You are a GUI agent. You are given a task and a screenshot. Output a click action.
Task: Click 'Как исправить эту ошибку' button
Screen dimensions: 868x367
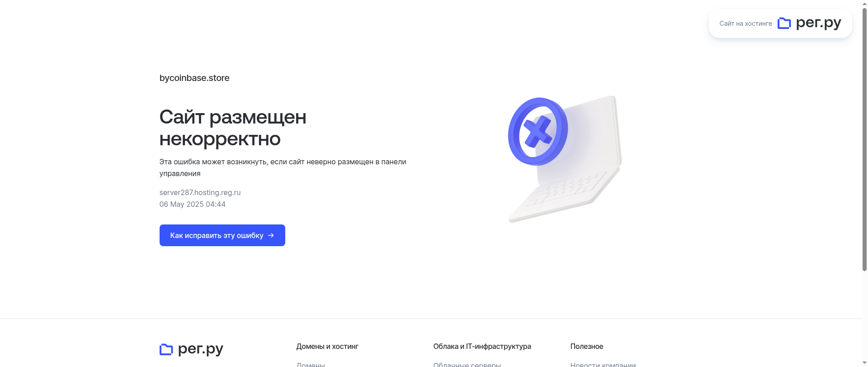[222, 235]
